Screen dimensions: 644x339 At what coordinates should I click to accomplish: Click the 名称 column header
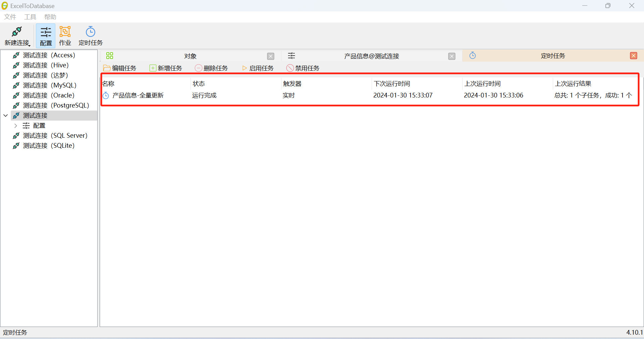[x=146, y=84]
